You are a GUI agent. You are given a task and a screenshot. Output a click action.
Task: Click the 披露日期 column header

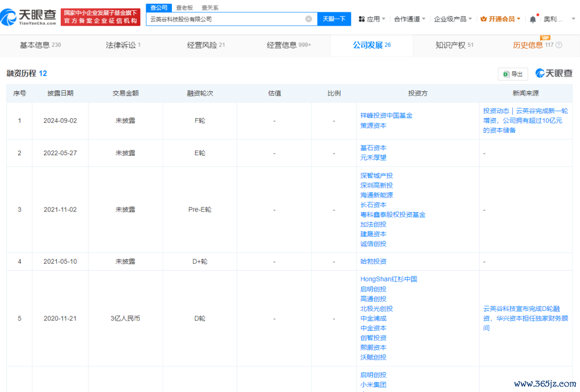pos(60,93)
